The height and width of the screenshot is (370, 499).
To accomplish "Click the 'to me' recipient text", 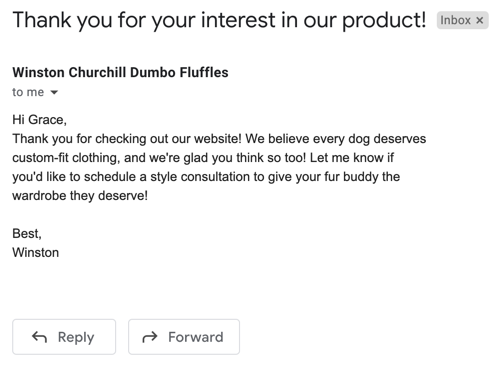I will point(28,92).
